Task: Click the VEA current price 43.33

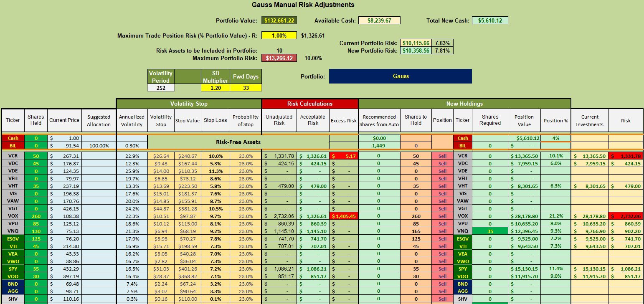Action: (64, 253)
